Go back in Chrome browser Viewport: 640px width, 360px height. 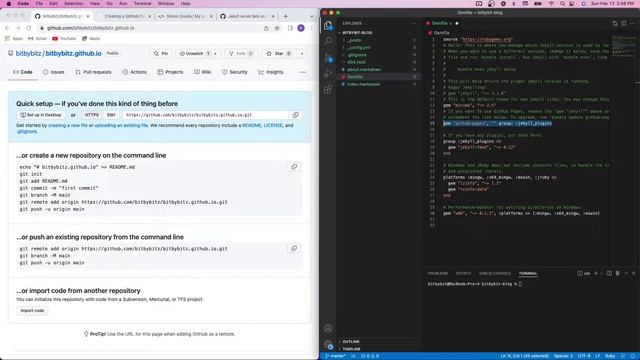[x=7, y=28]
